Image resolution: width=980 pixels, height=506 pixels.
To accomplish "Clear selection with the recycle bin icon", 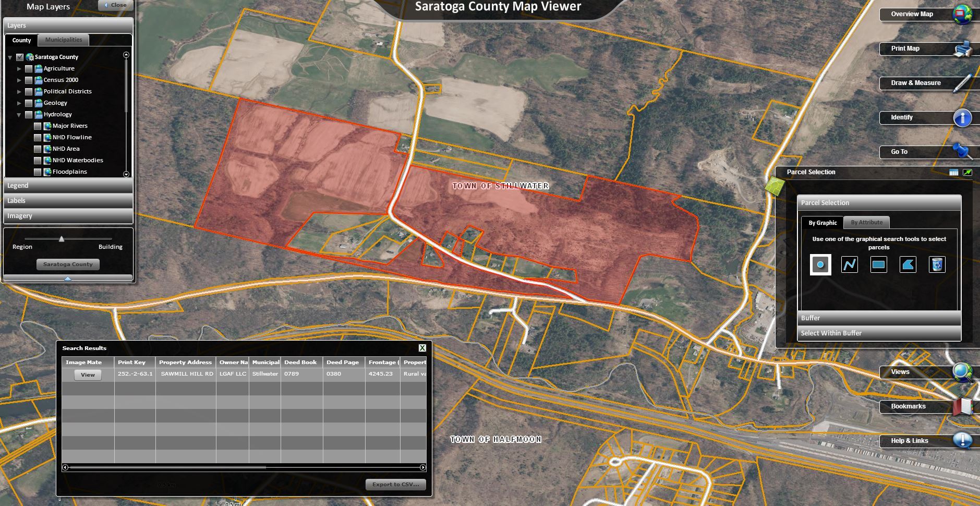I will [937, 264].
